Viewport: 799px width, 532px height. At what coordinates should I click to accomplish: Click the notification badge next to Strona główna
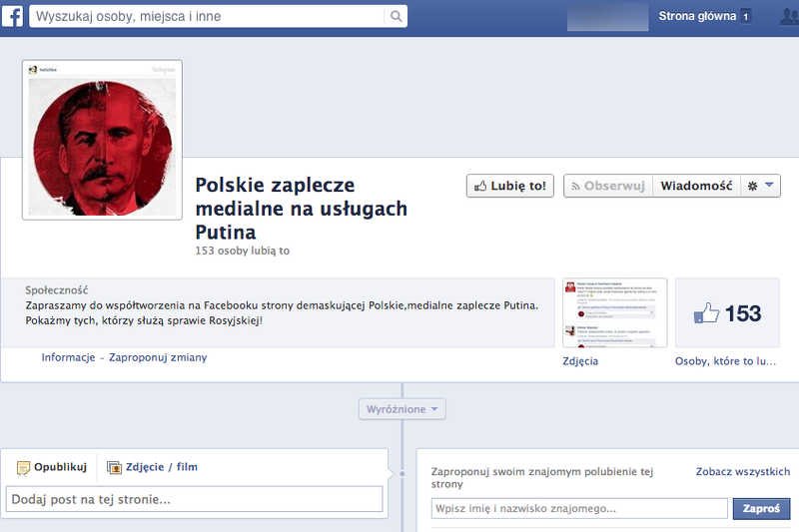point(745,17)
